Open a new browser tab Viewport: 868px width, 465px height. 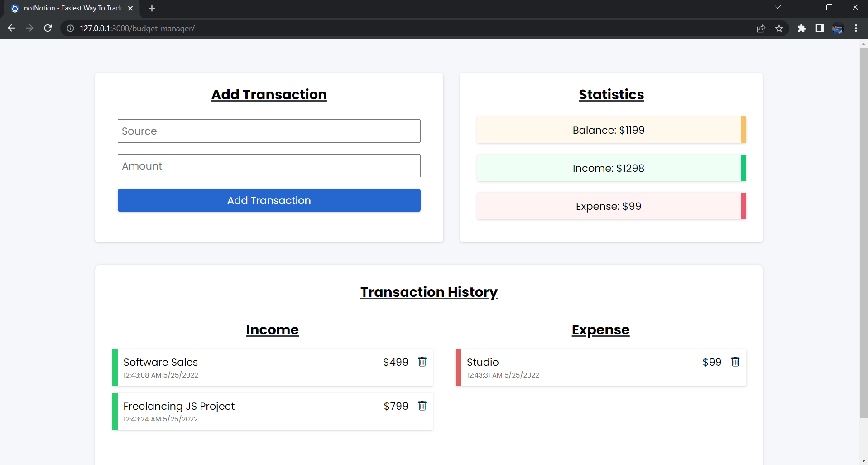(152, 8)
